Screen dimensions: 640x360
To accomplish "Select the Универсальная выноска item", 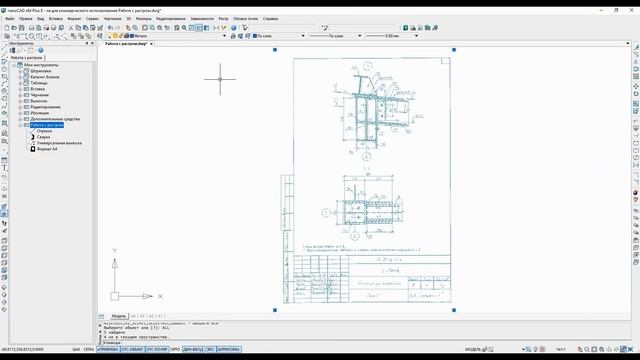I will tap(59, 143).
